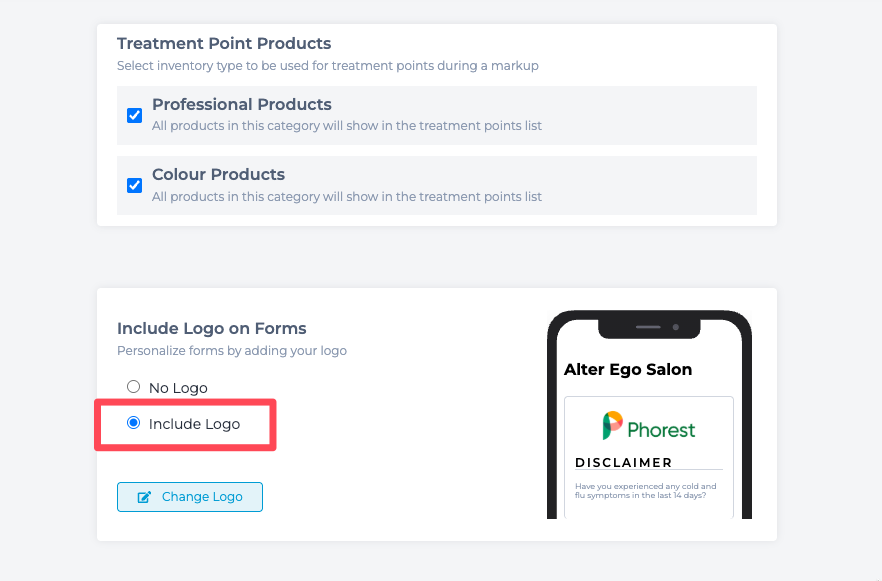The width and height of the screenshot is (882, 581).
Task: Select the No Logo radio button
Action: tap(133, 387)
